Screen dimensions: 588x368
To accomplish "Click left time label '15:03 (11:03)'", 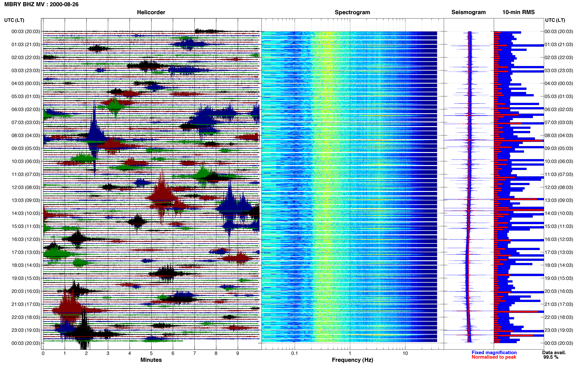I will pyautogui.click(x=26, y=226).
